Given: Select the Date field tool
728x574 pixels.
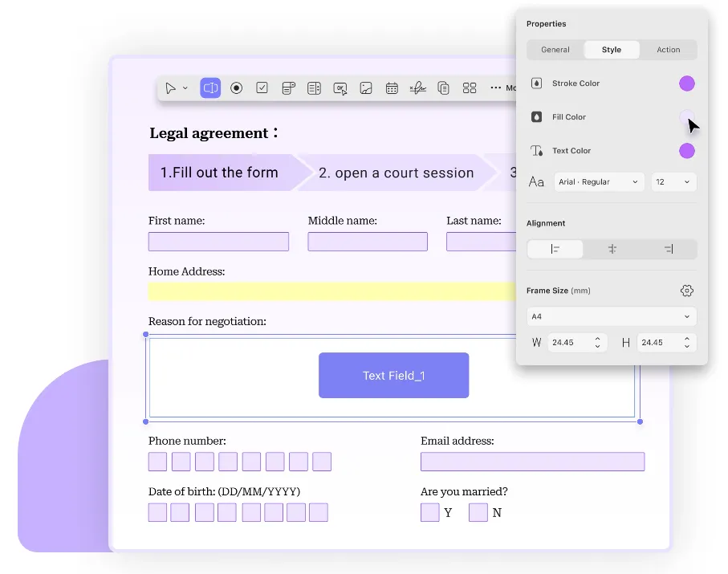Looking at the screenshot, I should pyautogui.click(x=392, y=88).
